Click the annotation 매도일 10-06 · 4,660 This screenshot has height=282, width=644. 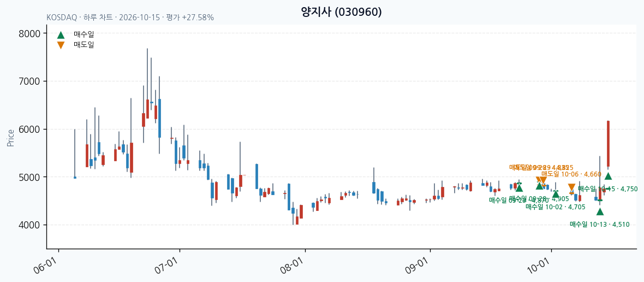(571, 174)
